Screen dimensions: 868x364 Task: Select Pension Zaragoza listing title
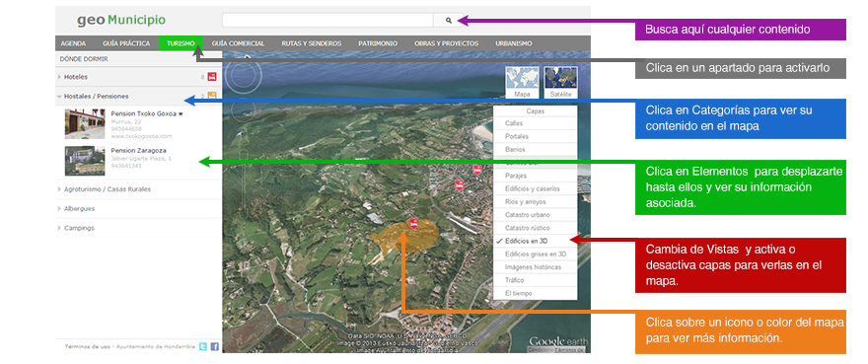pyautogui.click(x=138, y=150)
